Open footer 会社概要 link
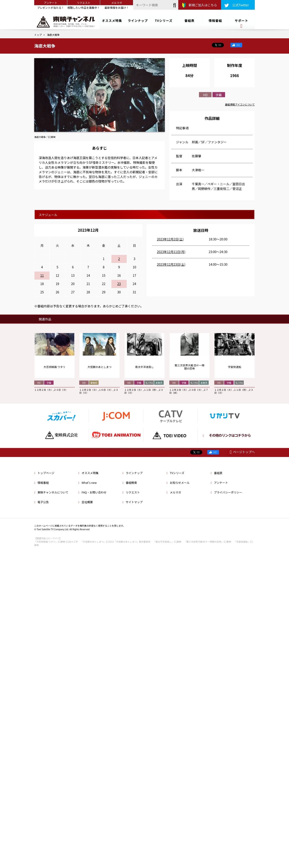Viewport: 289px width, 868px height. click(87, 503)
